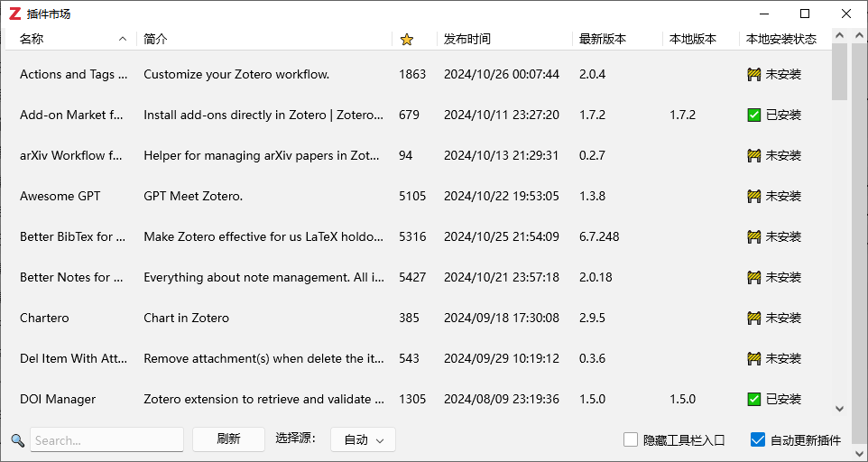Select the Awesome GPT plugin name

coord(60,197)
